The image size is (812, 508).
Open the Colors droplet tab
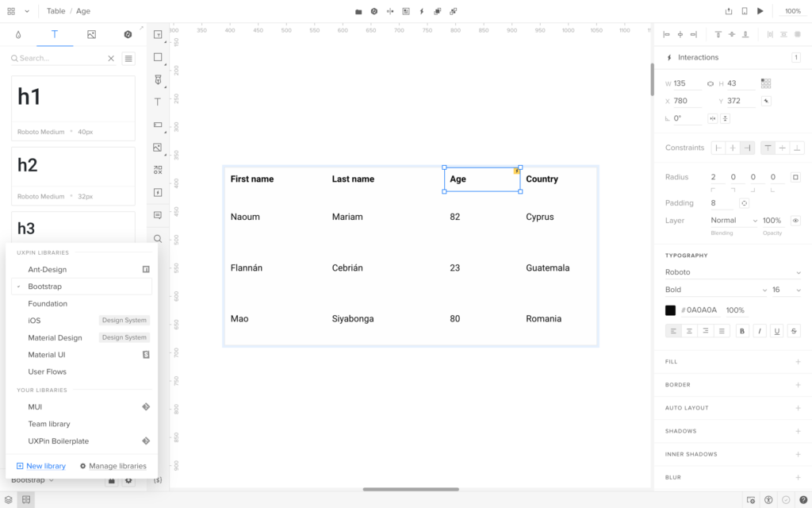click(x=18, y=34)
